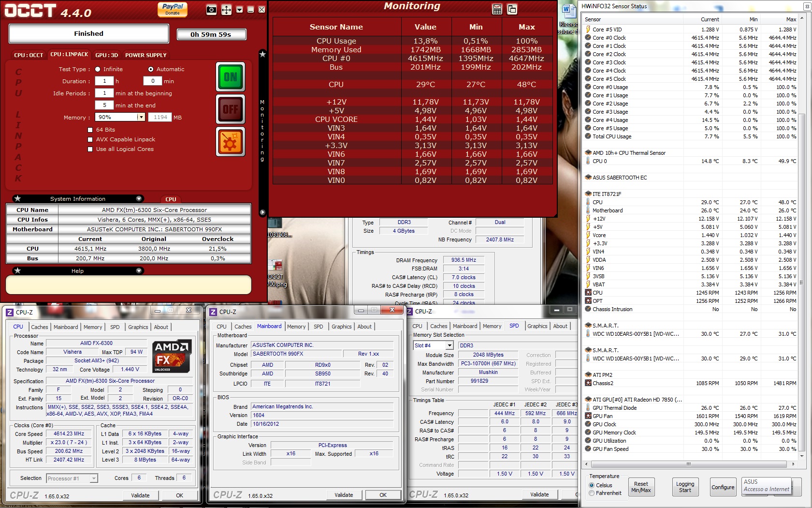The height and width of the screenshot is (508, 812).
Task: Click Reset Min/Max button in HWiNFO
Action: pyautogui.click(x=641, y=487)
